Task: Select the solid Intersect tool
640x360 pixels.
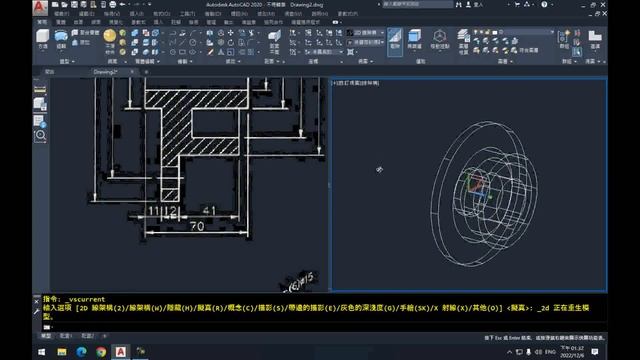Action: 135,52
